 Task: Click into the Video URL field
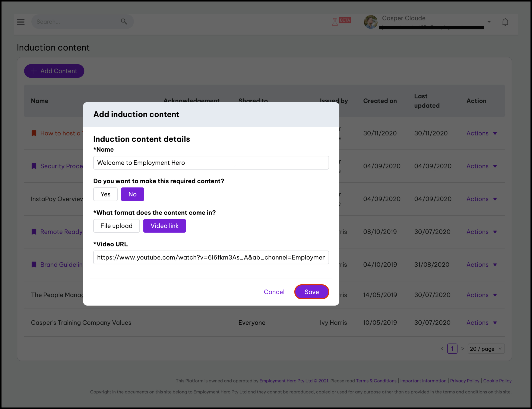point(211,257)
